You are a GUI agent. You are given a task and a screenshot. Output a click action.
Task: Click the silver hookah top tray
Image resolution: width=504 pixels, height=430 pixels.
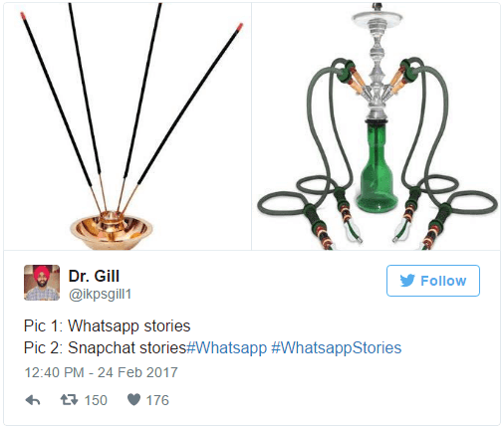pyautogui.click(x=377, y=16)
